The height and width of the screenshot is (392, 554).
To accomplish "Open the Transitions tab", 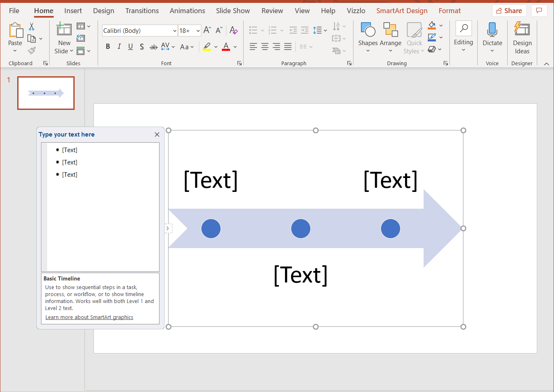I will pos(142,11).
